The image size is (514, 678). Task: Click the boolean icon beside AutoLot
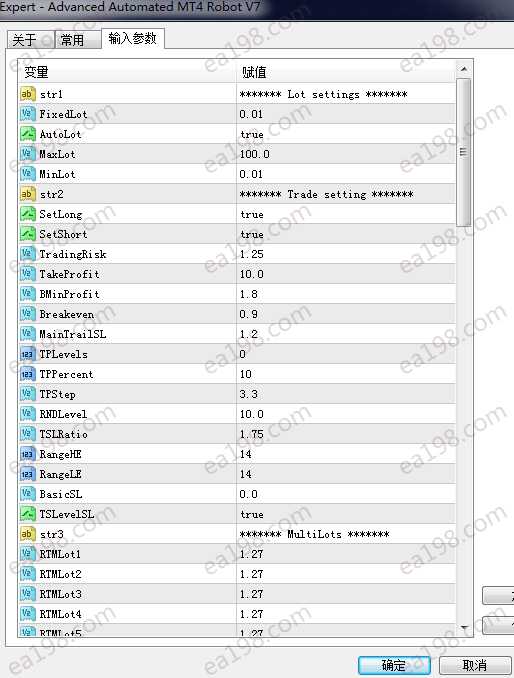point(27,134)
